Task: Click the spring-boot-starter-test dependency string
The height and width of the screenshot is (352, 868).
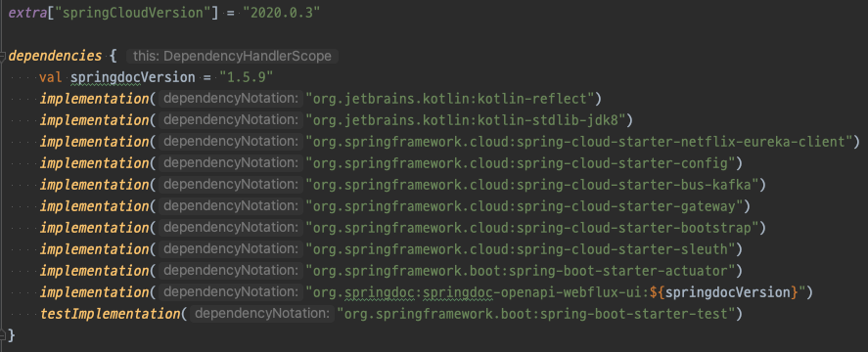Action: coord(536,314)
